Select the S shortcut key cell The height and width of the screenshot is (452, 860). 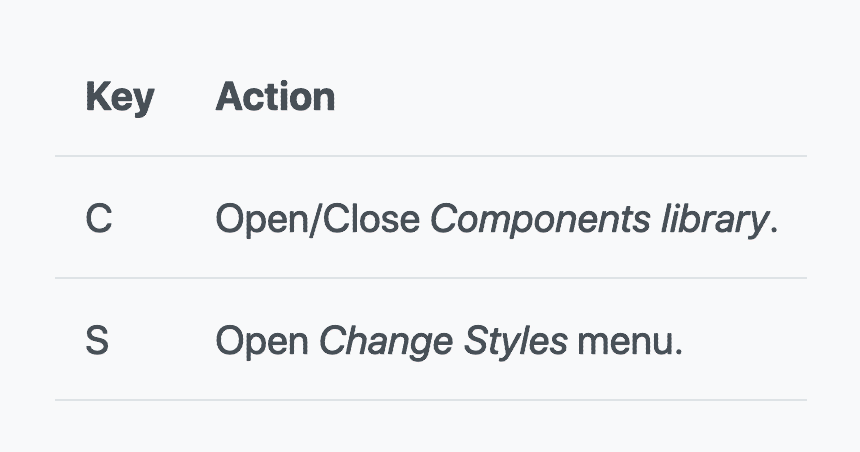click(x=97, y=341)
